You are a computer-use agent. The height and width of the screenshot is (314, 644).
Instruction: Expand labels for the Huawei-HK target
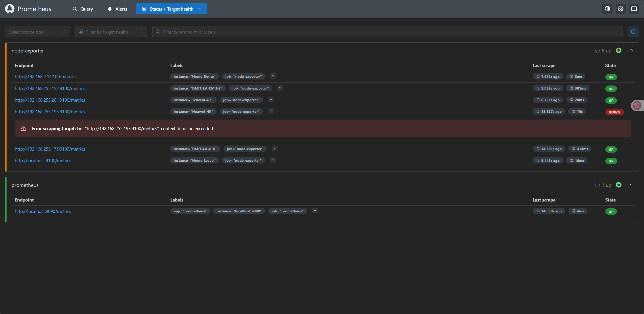(x=271, y=111)
